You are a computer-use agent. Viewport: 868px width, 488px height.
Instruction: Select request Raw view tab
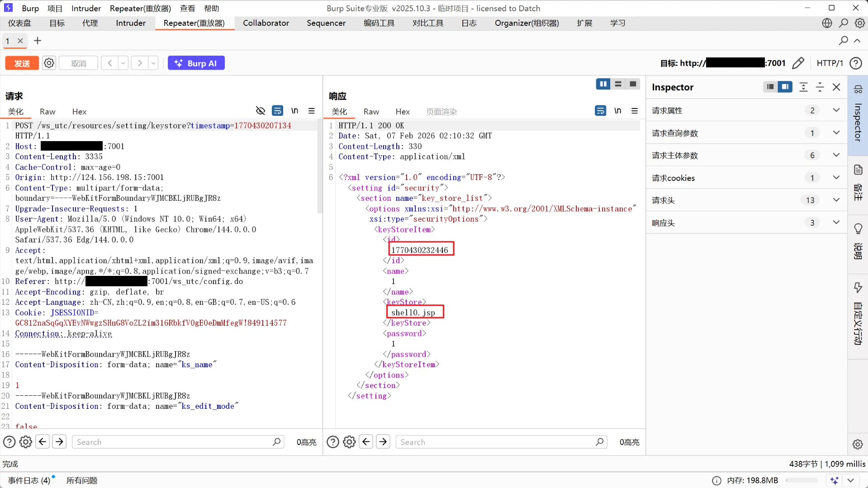tap(47, 111)
